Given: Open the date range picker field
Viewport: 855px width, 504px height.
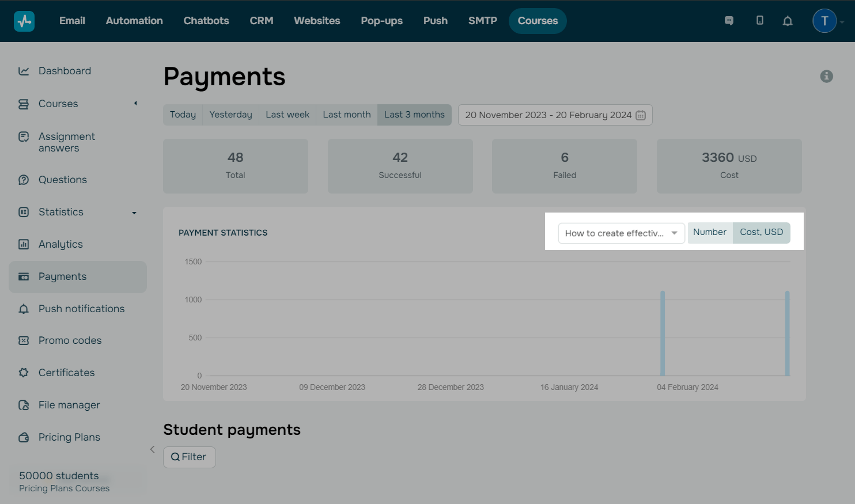Looking at the screenshot, I should pos(555,115).
